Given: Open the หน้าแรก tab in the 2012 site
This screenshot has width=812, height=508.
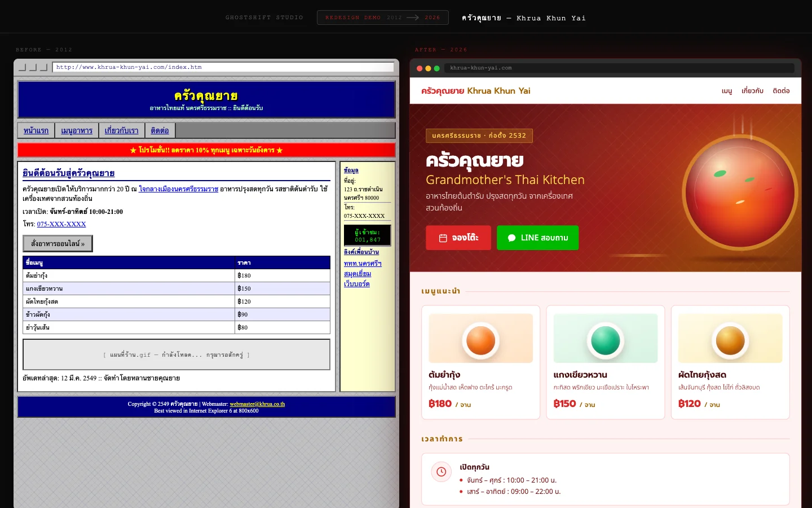Looking at the screenshot, I should coord(36,130).
